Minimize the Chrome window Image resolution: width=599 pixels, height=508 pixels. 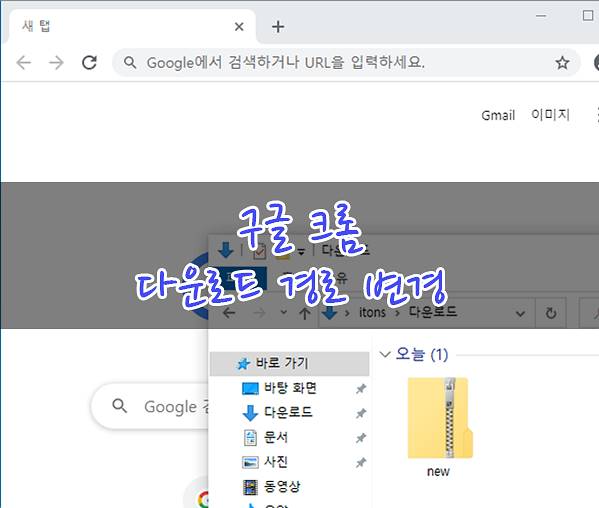541,16
